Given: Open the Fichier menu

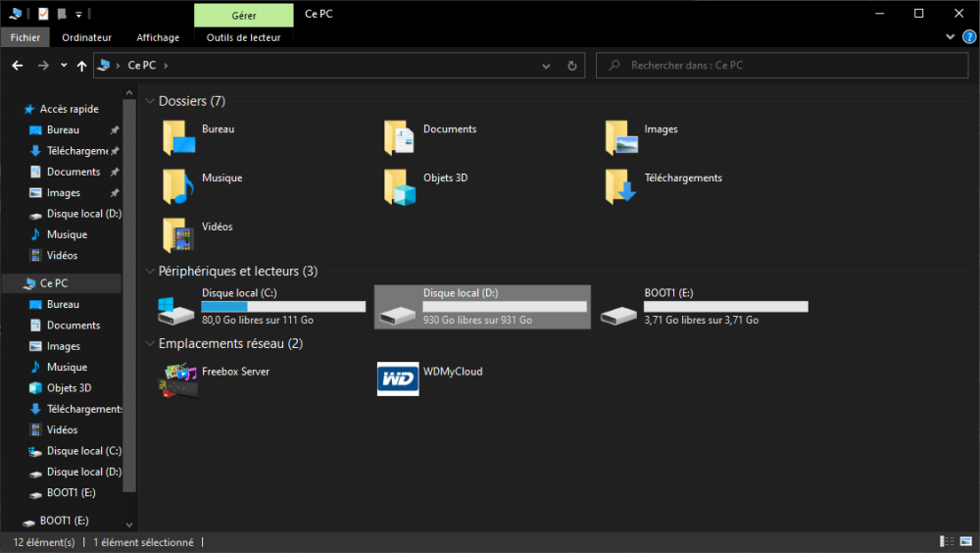Looking at the screenshot, I should click(25, 37).
